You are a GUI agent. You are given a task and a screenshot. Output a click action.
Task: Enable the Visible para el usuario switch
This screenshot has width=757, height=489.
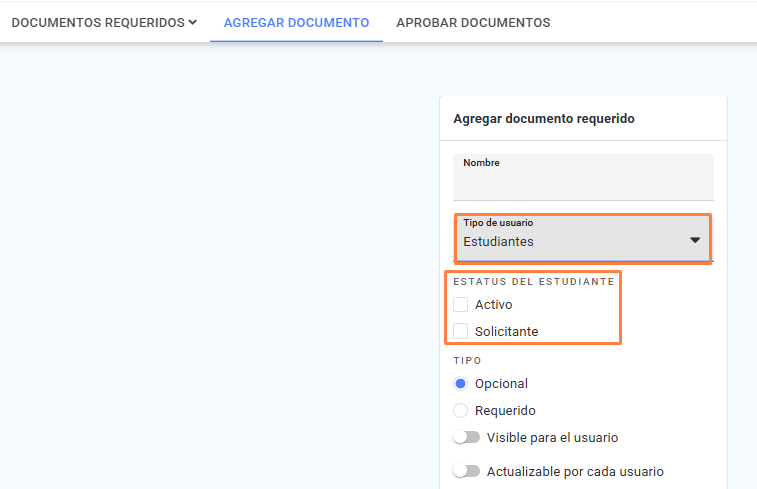tap(466, 437)
